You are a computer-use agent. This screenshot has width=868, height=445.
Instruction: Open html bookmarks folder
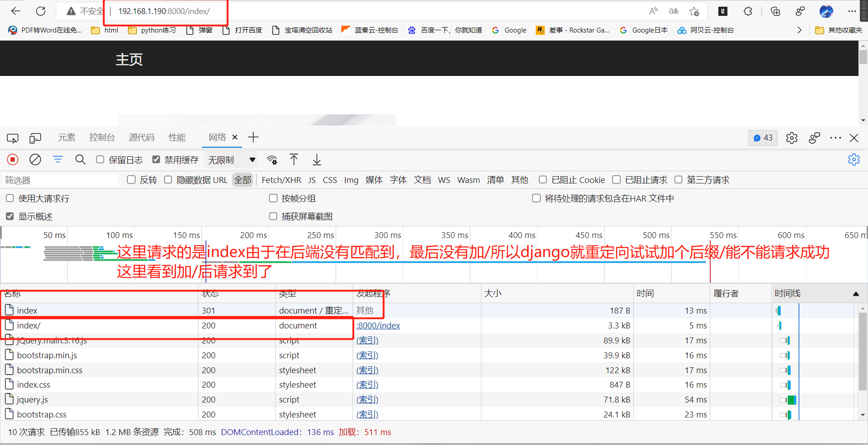pyautogui.click(x=104, y=30)
